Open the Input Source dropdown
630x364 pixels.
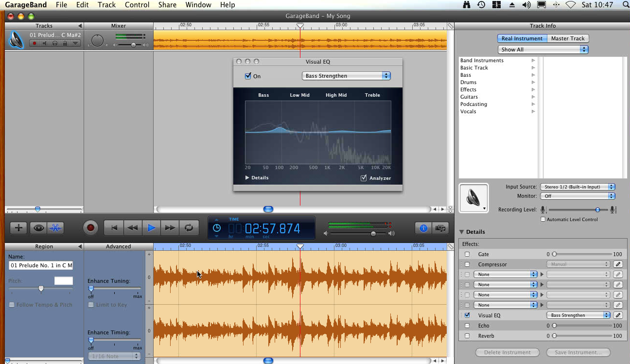pyautogui.click(x=577, y=187)
